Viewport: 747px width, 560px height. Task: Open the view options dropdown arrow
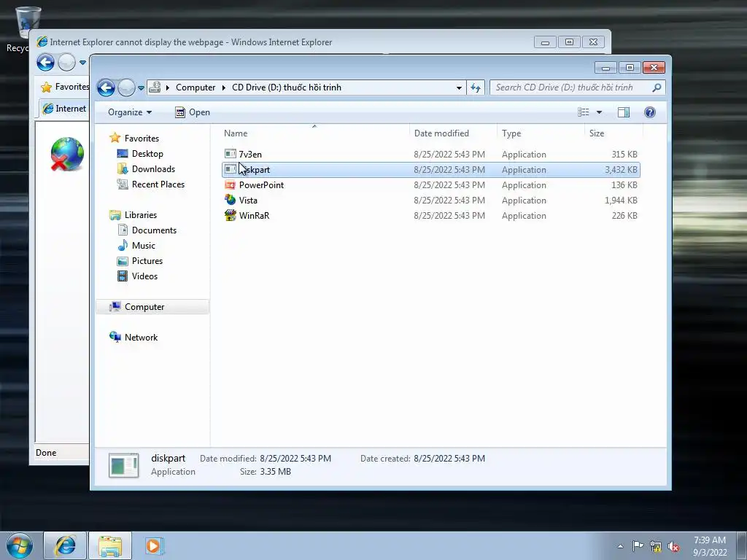[x=600, y=112]
